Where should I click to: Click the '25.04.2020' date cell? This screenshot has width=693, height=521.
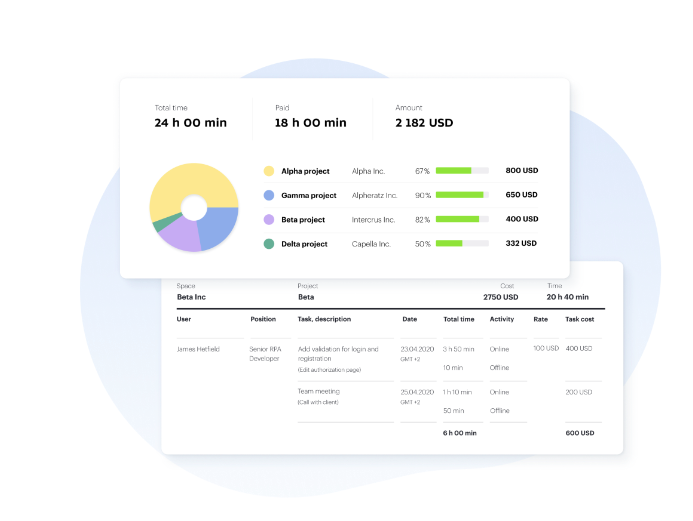click(x=417, y=392)
